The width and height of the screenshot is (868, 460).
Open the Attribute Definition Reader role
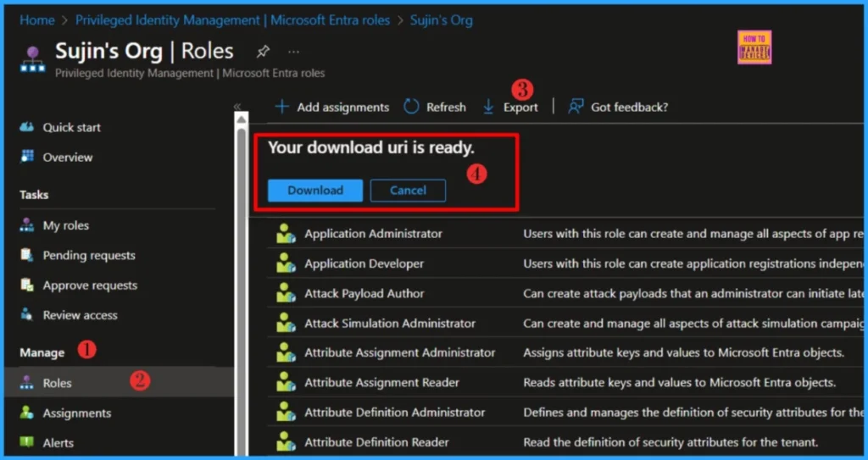[x=376, y=442]
